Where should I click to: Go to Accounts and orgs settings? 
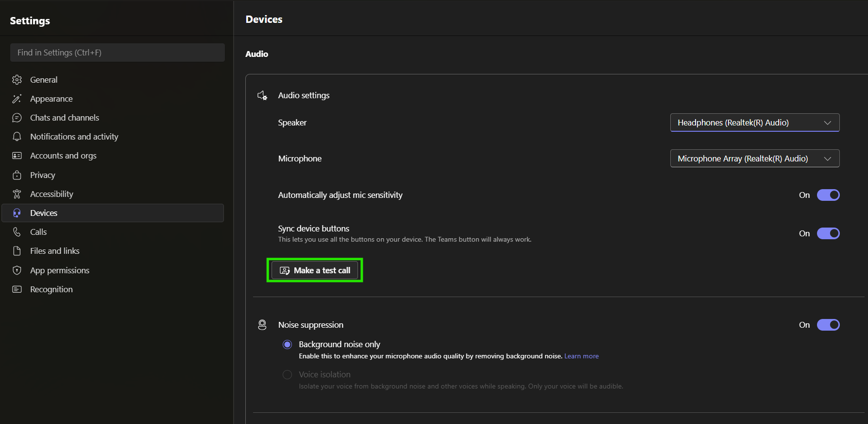coord(113,156)
